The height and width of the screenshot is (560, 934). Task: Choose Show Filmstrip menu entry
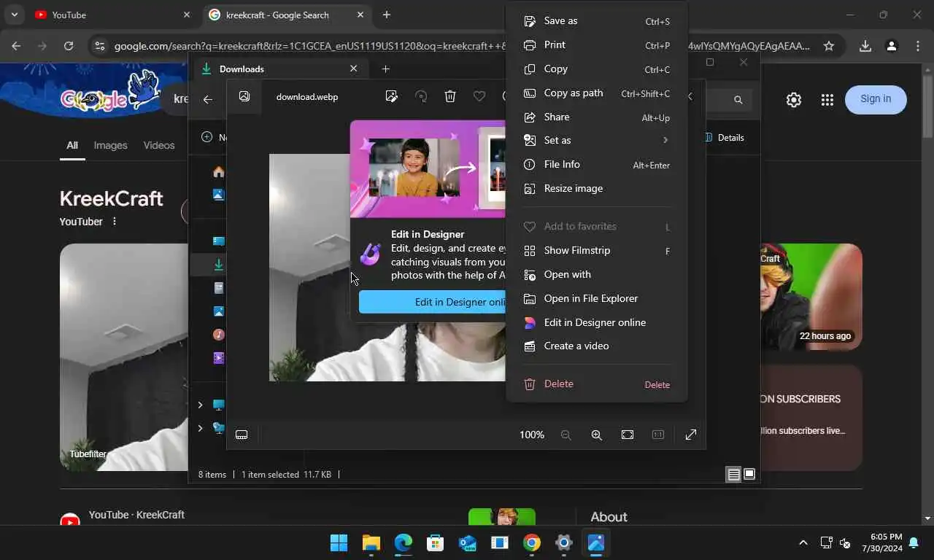coord(596,251)
